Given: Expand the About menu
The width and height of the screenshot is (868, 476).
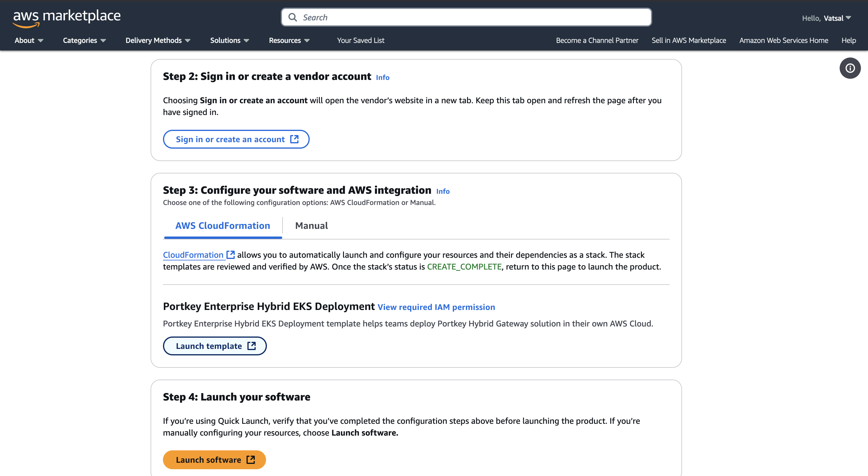Looking at the screenshot, I should pos(29,40).
